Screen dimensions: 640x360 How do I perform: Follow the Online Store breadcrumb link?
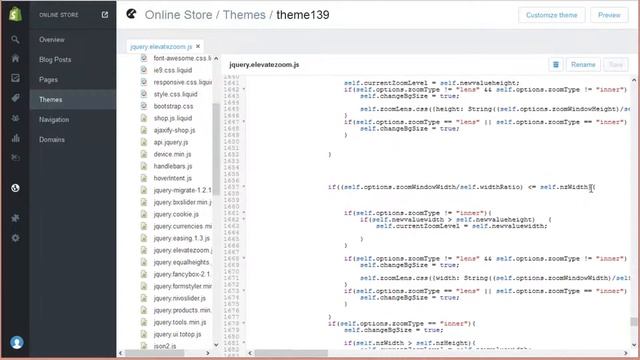point(178,15)
